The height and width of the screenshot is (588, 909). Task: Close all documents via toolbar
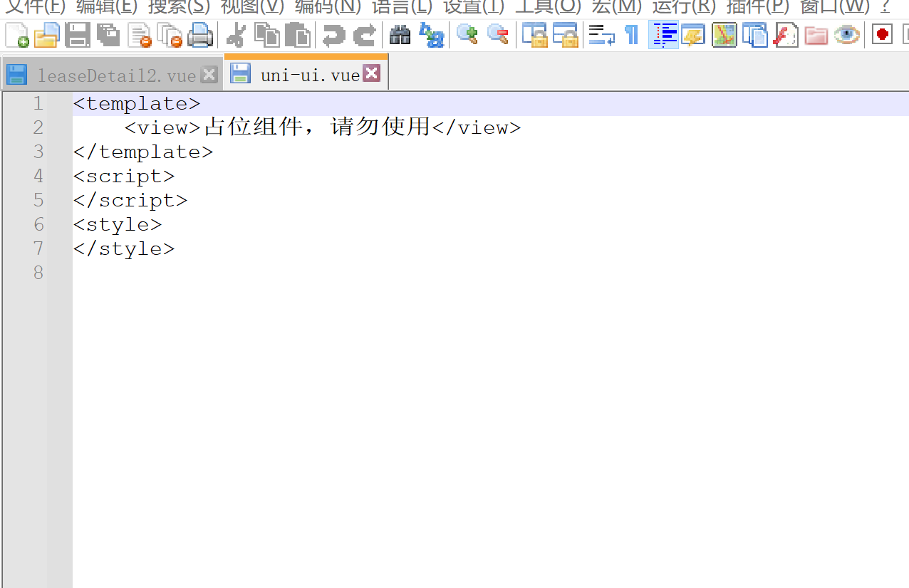170,35
